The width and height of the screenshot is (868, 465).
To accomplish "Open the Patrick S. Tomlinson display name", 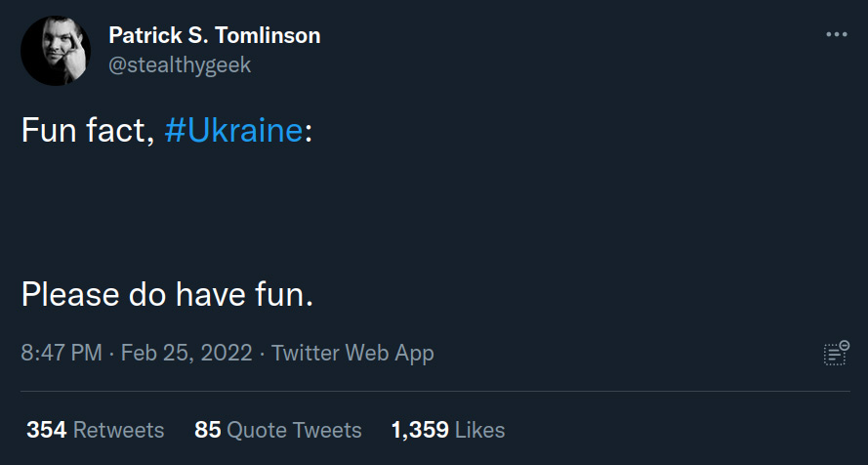I will (x=214, y=36).
